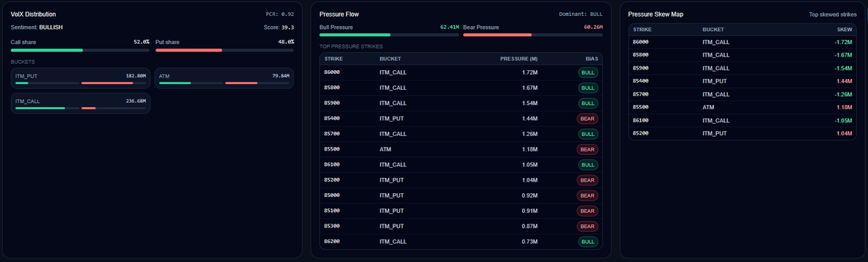
Task: Select the -1.26M skew value
Action: pos(843,95)
